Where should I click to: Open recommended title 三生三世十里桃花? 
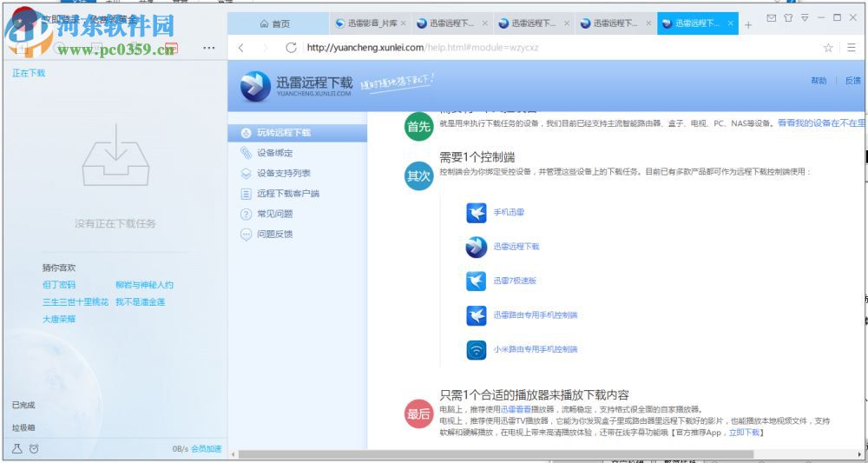(76, 301)
